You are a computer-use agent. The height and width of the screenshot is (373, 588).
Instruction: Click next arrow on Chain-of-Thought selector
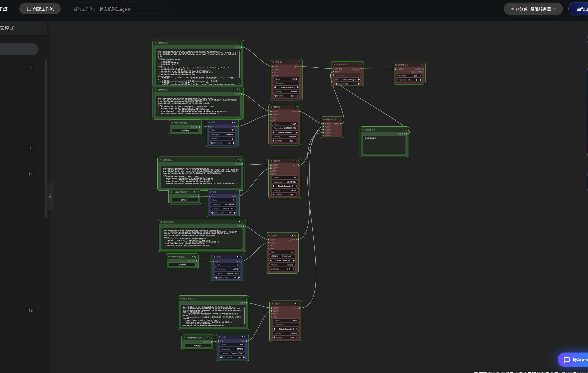coord(359,79)
